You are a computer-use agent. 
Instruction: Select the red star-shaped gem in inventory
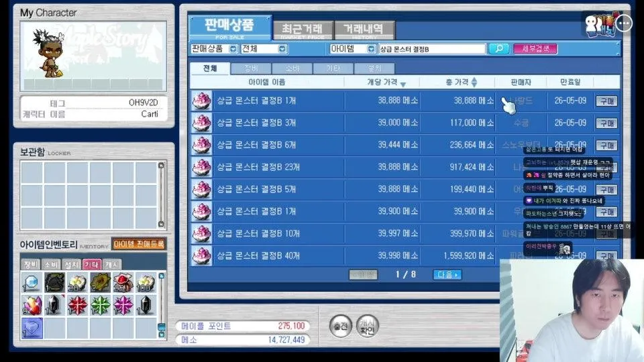click(x=77, y=306)
